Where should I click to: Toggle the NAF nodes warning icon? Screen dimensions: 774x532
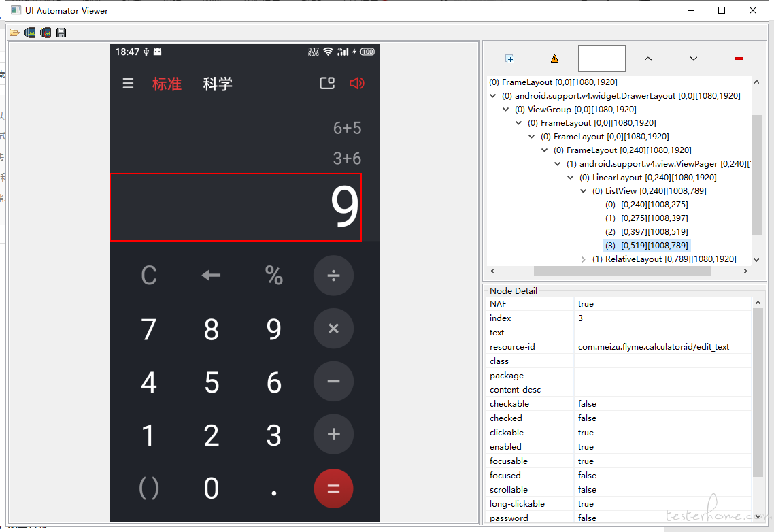[555, 59]
